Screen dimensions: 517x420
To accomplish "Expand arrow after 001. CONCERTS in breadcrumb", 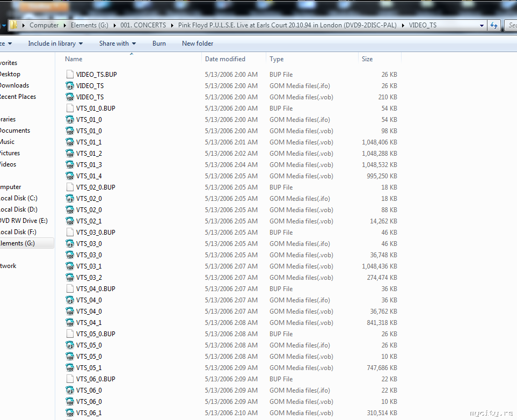I will pos(172,25).
